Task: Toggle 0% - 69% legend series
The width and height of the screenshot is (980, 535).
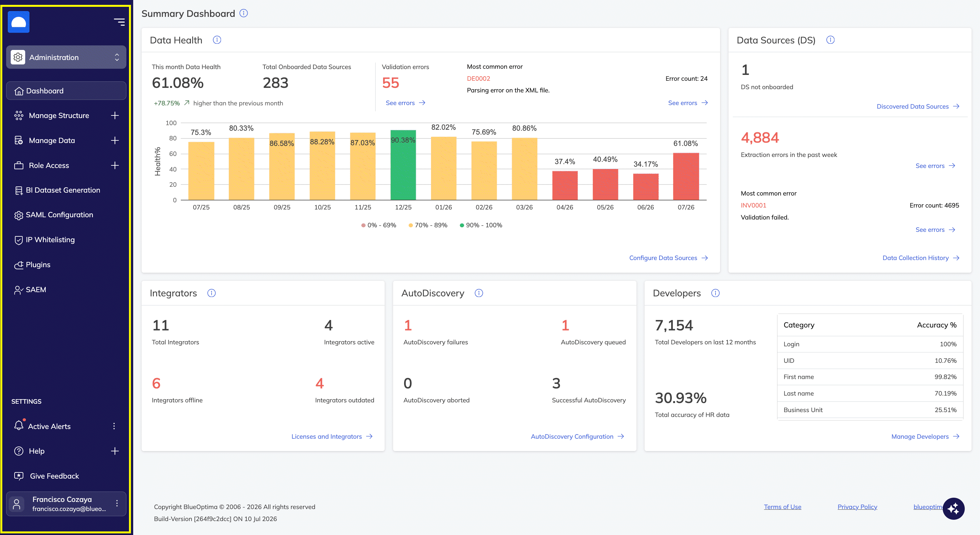Action: tap(379, 225)
